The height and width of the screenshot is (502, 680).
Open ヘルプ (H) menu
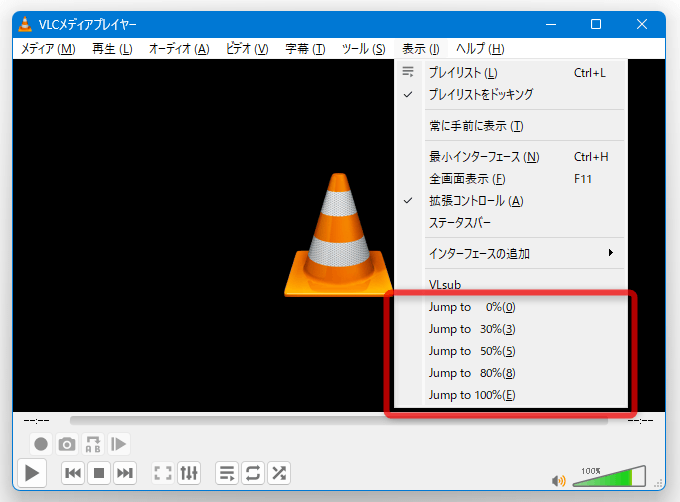pyautogui.click(x=480, y=49)
